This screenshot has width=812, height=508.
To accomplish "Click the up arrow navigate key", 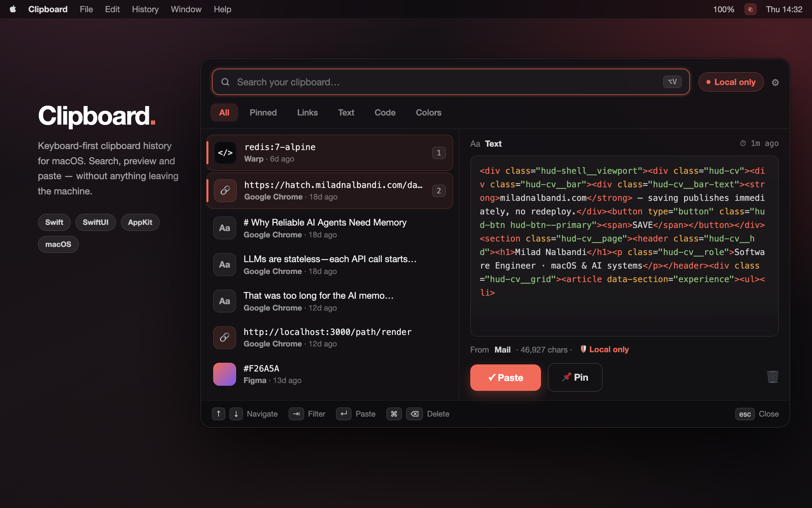I will [x=219, y=414].
